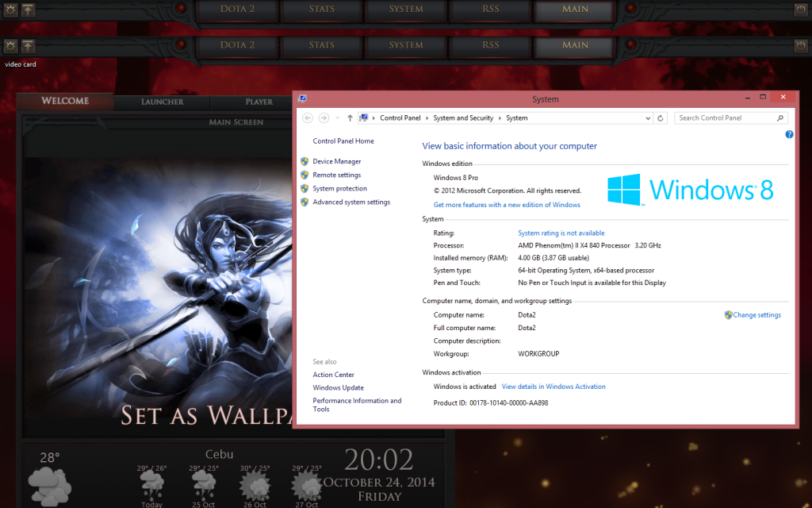Click the Today forecast weather icon
Viewport: 812px width, 508px height.
tap(151, 486)
